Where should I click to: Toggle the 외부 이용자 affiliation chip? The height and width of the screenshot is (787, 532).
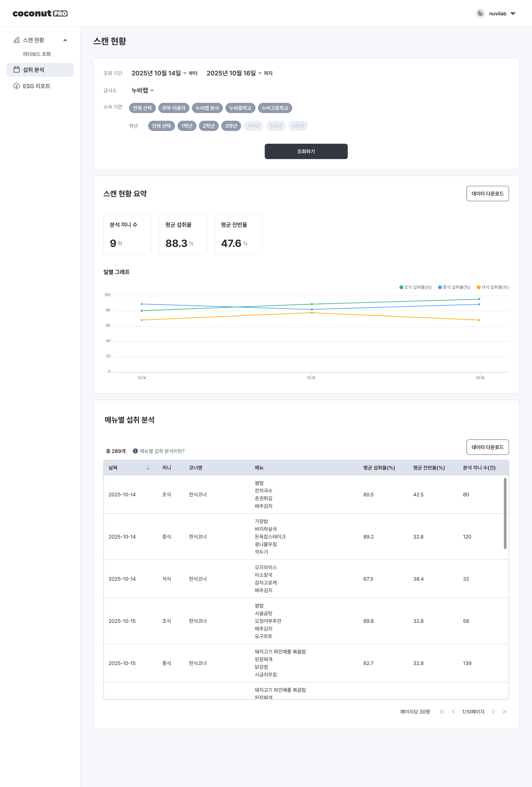(174, 108)
